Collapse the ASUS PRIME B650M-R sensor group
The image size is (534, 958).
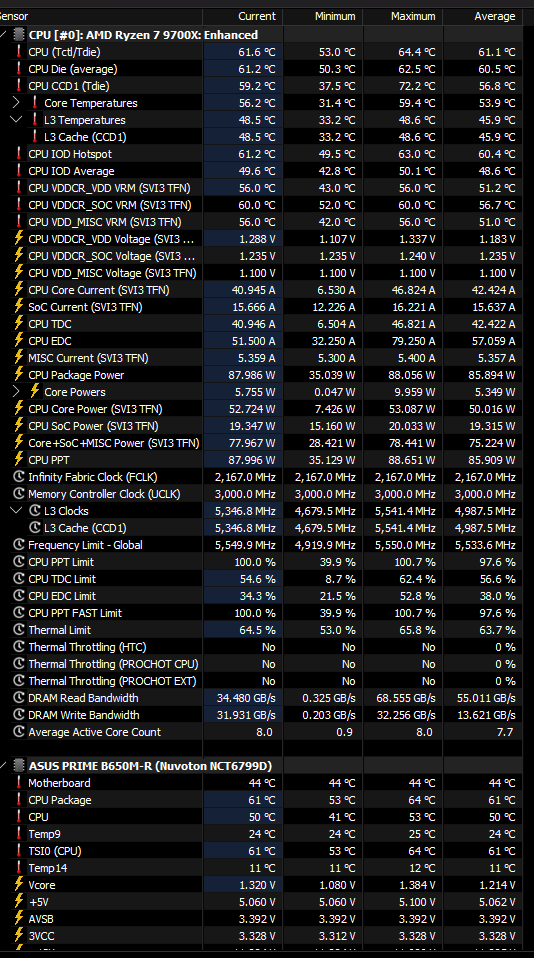4,766
